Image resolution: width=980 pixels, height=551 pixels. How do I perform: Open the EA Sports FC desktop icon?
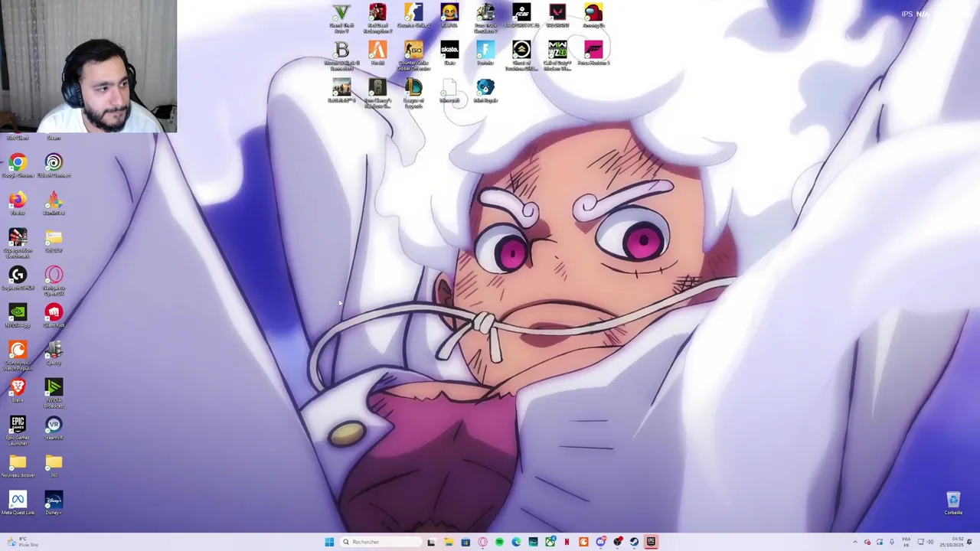(x=521, y=15)
